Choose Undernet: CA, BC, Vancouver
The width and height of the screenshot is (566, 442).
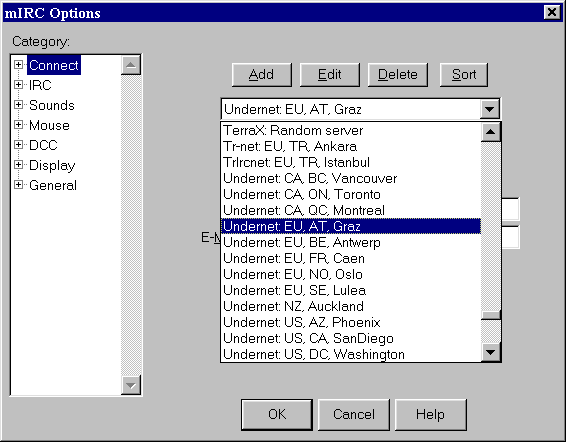(x=351, y=178)
